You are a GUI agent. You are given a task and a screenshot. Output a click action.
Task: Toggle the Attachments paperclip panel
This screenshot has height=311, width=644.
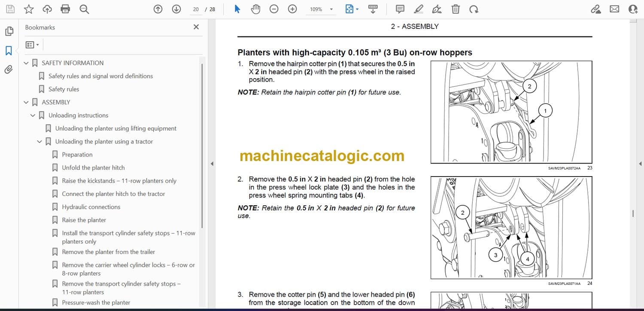pos(9,70)
